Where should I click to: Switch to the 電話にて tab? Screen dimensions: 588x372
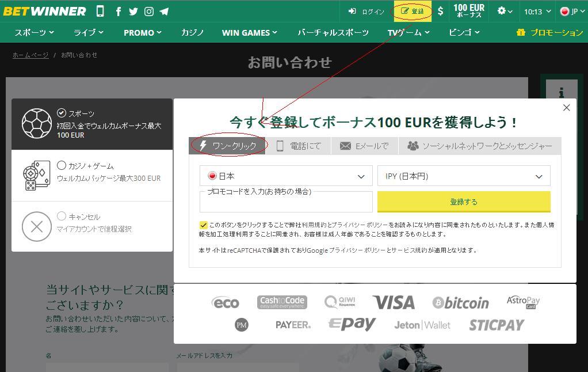point(299,146)
